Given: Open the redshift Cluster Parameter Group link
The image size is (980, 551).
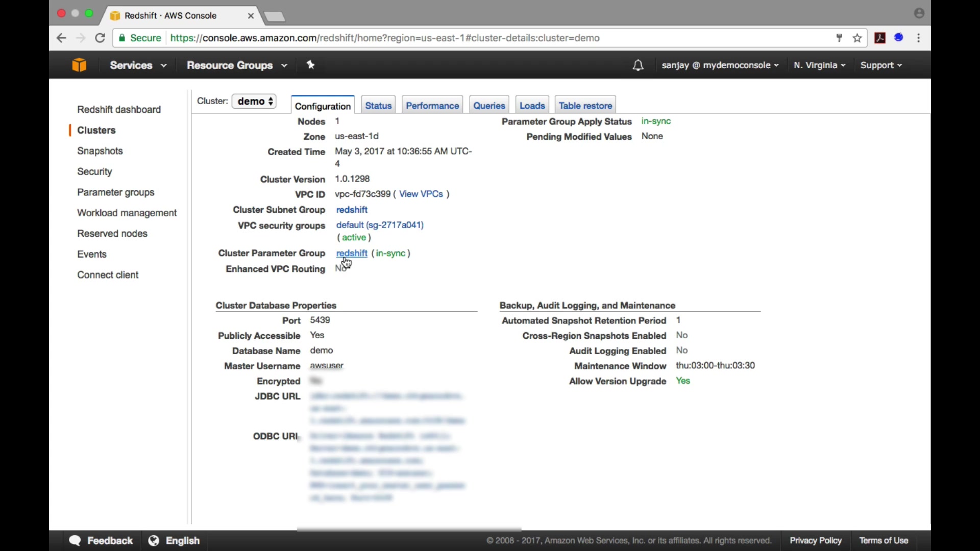Looking at the screenshot, I should [x=352, y=253].
